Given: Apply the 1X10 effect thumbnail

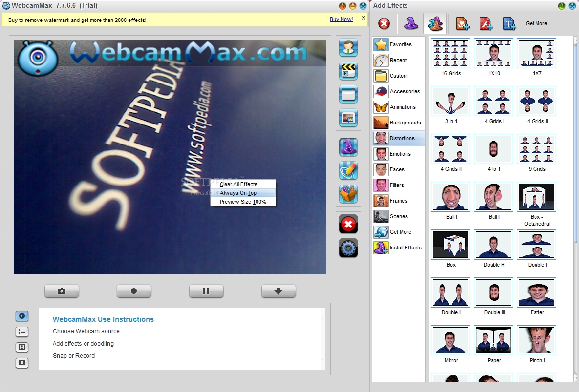Looking at the screenshot, I should tap(493, 53).
